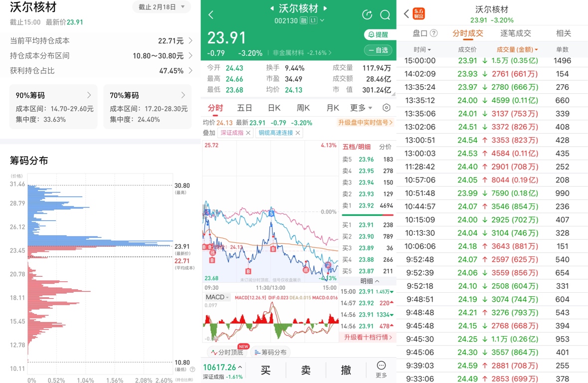Refresh the stock quote

367,14
